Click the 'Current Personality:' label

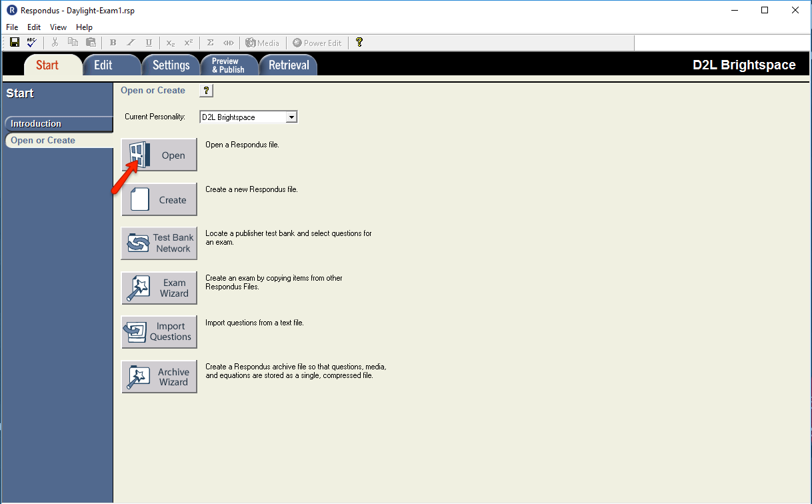155,117
